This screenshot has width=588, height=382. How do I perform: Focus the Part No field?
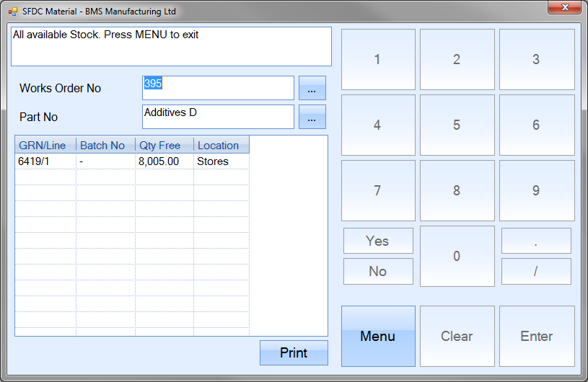[218, 117]
